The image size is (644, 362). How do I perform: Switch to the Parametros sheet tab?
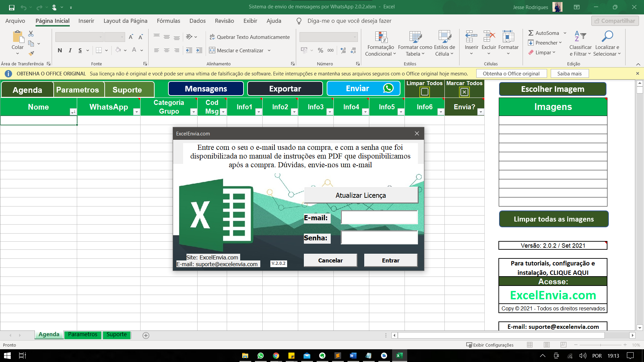point(83,334)
